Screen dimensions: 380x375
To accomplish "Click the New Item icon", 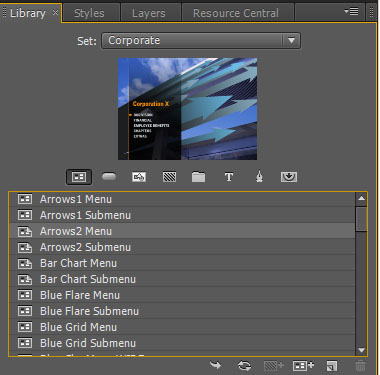I will coord(332,366).
